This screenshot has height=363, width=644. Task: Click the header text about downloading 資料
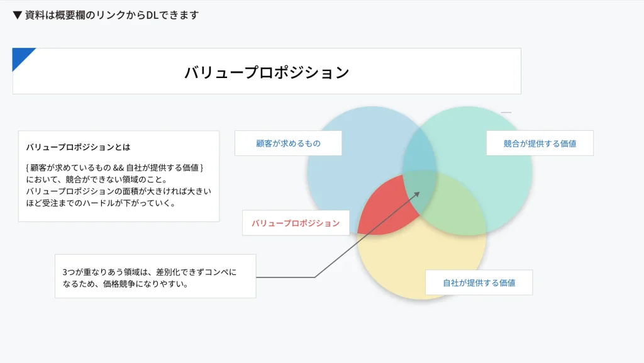pos(112,15)
